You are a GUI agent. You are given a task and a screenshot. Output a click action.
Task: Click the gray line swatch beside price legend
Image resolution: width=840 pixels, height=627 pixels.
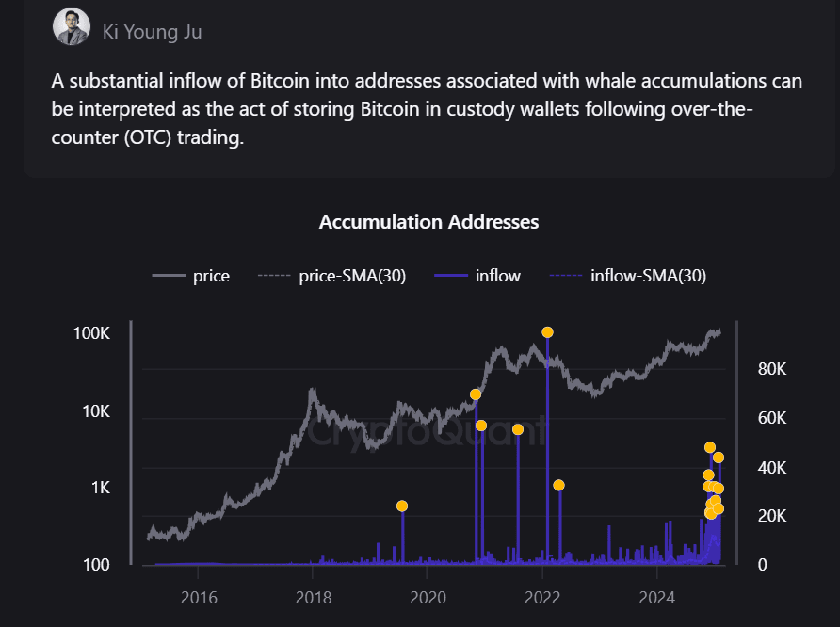[x=169, y=276]
